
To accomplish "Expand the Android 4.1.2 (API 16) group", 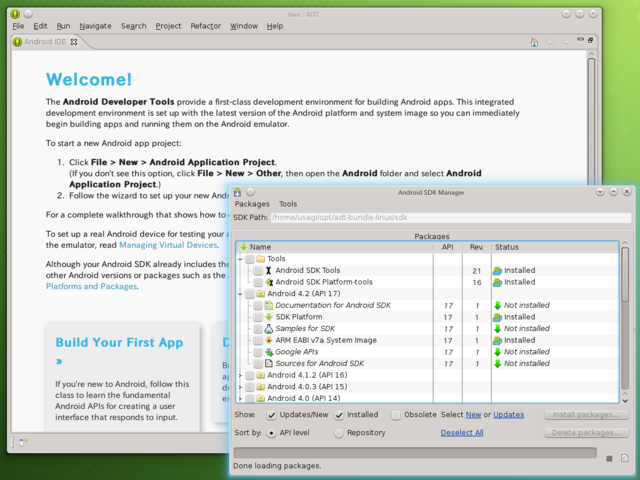I will (x=240, y=375).
